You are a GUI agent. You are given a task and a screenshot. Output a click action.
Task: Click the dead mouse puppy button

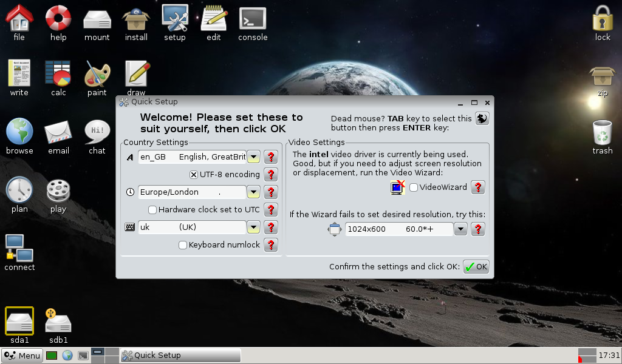(482, 118)
